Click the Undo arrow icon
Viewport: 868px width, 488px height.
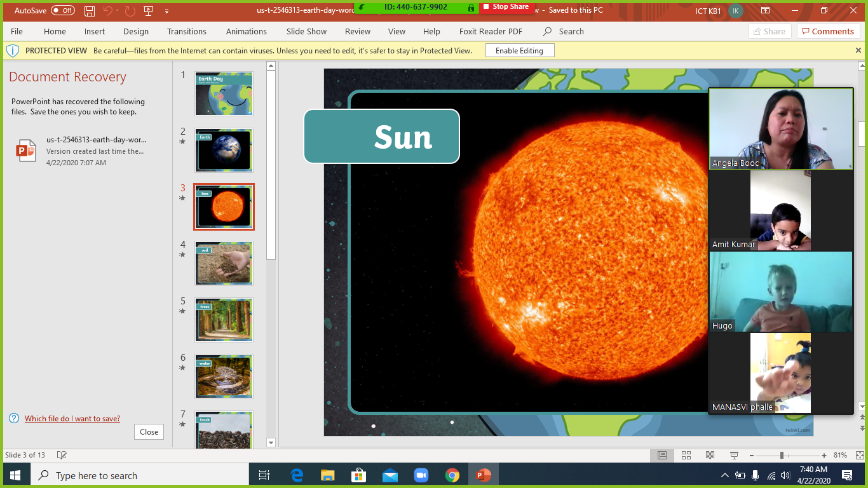pyautogui.click(x=108, y=11)
